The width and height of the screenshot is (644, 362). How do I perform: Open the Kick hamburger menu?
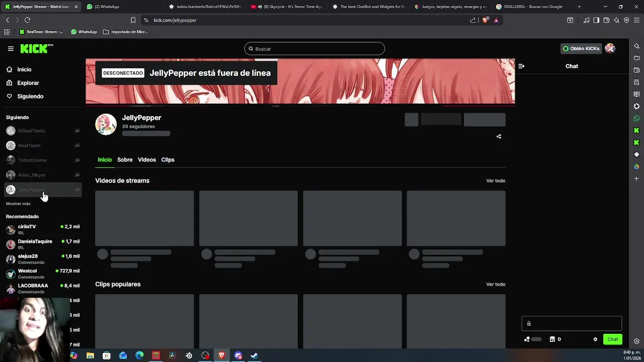(x=11, y=49)
